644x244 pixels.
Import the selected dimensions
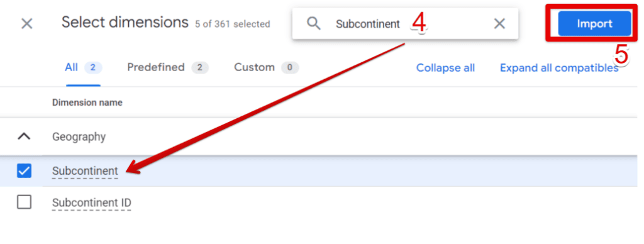click(594, 24)
